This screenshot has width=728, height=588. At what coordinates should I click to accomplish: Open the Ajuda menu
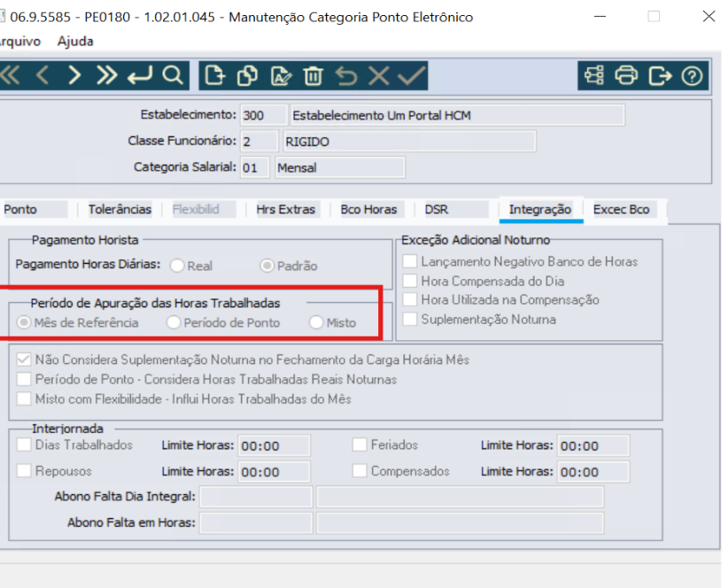pyautogui.click(x=75, y=42)
